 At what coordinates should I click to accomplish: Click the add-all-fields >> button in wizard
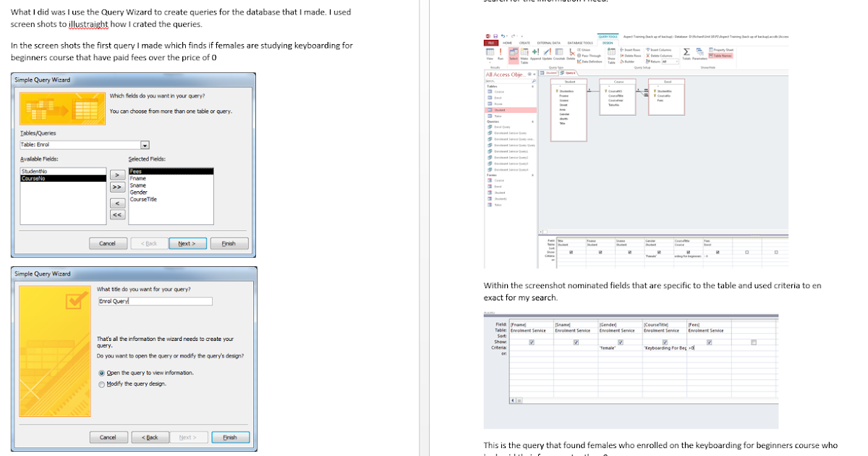(x=117, y=187)
